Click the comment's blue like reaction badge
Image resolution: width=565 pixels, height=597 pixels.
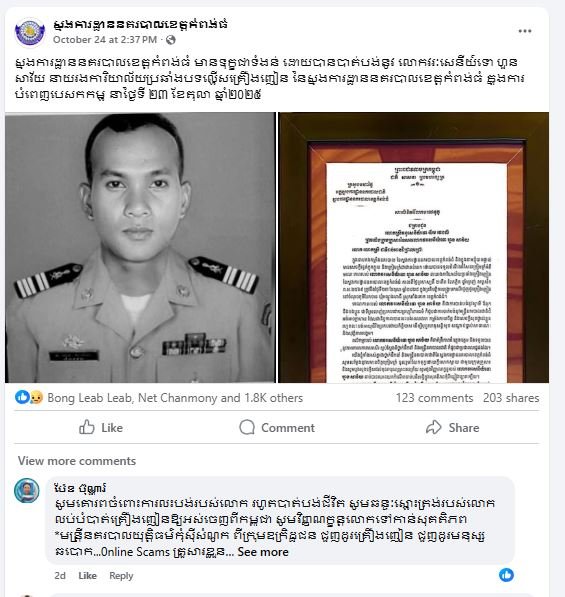506,575
